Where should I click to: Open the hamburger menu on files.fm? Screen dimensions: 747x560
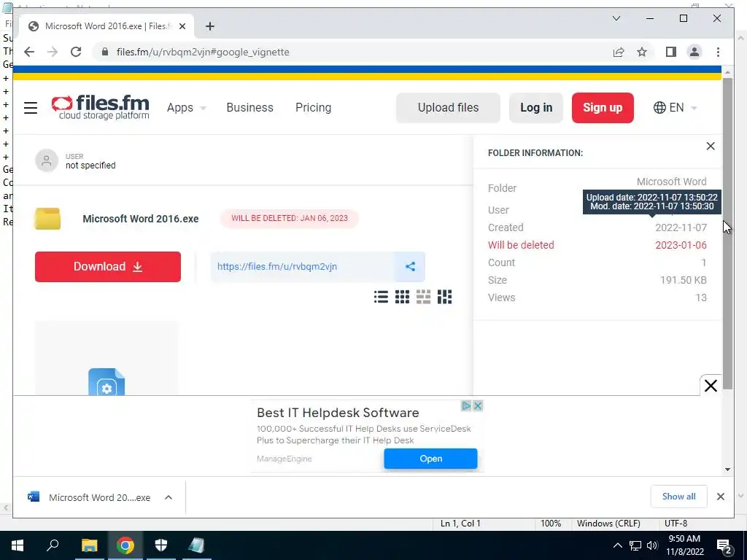(31, 108)
